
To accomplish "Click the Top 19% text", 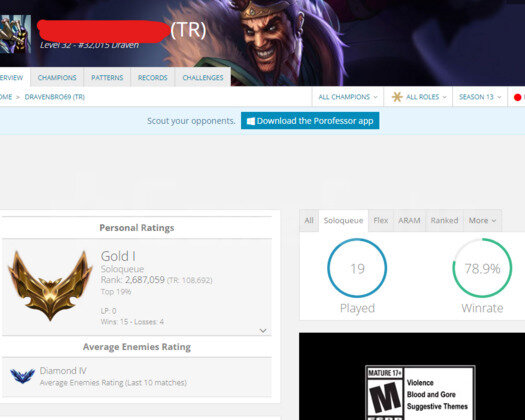I will pyautogui.click(x=116, y=292).
